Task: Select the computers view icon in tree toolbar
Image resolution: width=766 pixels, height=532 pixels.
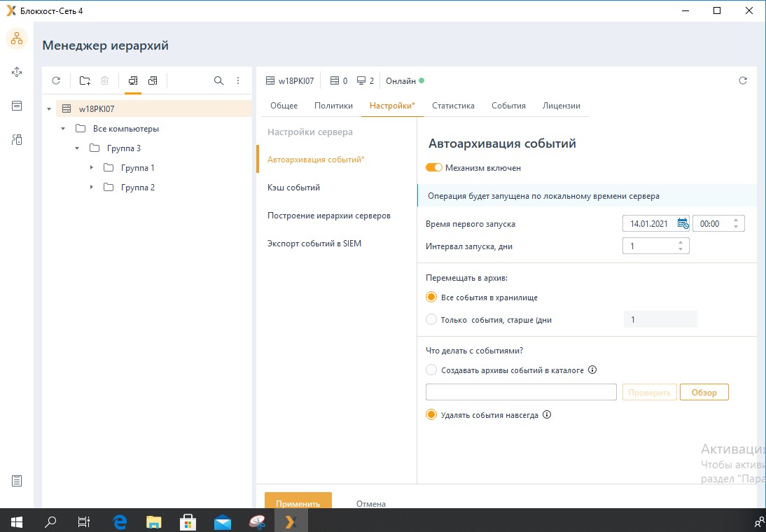Action: point(133,80)
